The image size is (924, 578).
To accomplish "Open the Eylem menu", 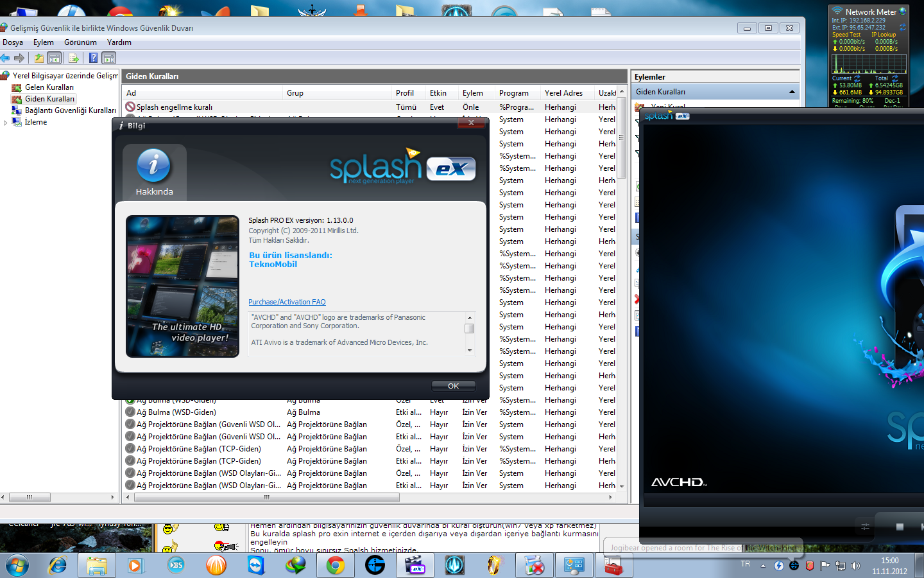I will 44,42.
